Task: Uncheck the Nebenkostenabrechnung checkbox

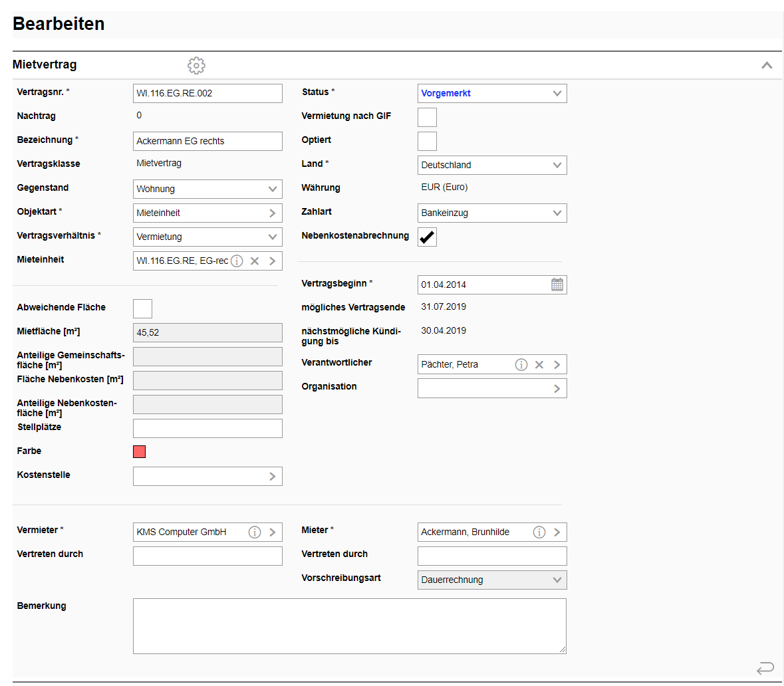Action: click(x=427, y=237)
